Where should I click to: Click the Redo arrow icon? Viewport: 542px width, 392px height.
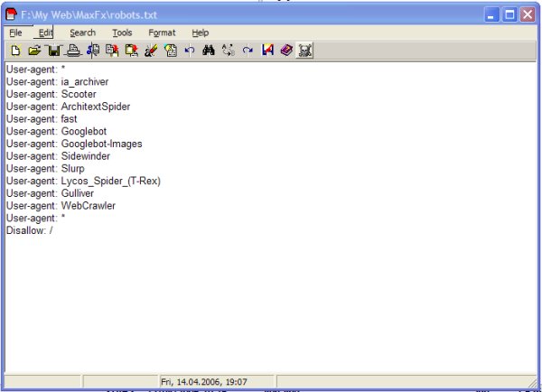tap(248, 51)
